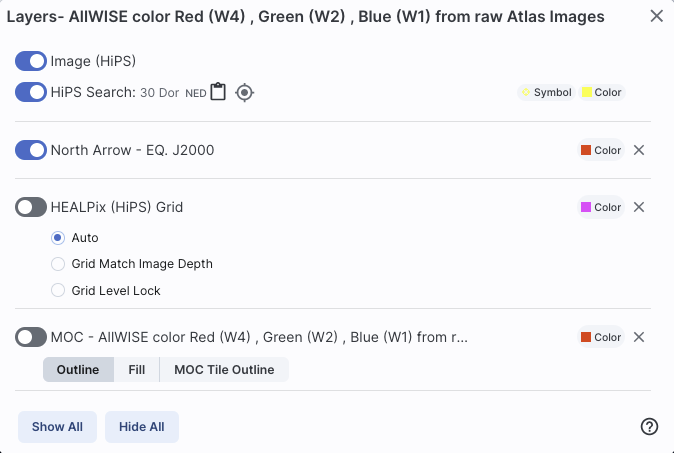
Task: Delete the HEALPix Grid layer
Action: click(639, 207)
